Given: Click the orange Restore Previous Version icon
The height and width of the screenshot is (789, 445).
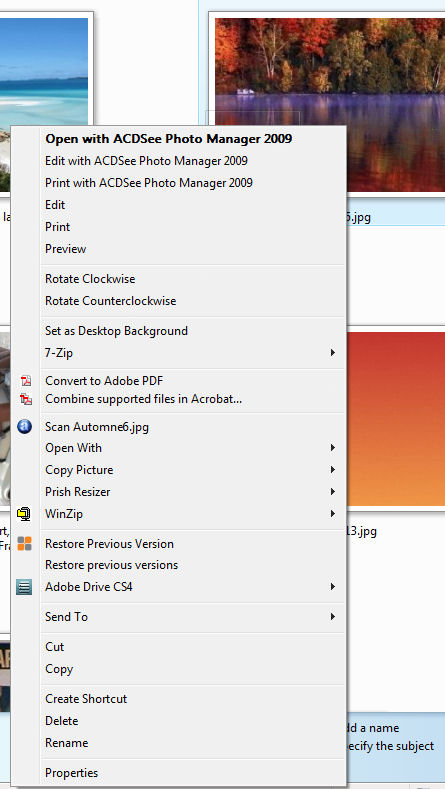Looking at the screenshot, I should tap(24, 543).
